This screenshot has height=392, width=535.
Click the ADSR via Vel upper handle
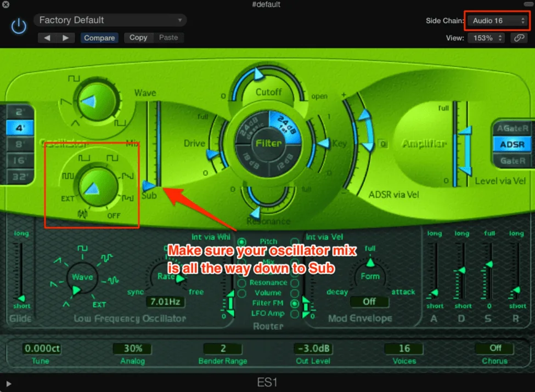365,115
